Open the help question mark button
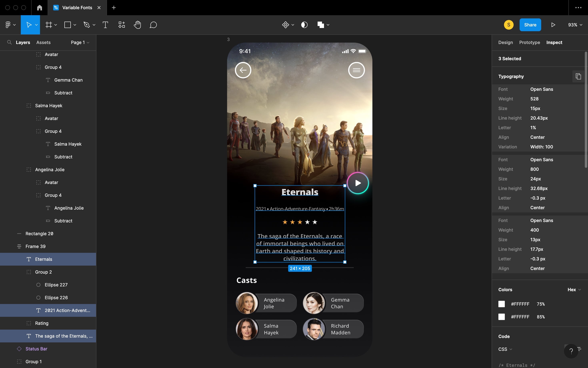Viewport: 588px width, 368px height. [x=571, y=351]
